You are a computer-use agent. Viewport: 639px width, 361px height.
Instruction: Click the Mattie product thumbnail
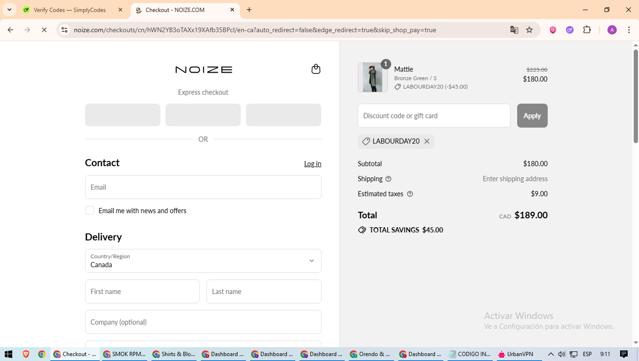pos(372,77)
